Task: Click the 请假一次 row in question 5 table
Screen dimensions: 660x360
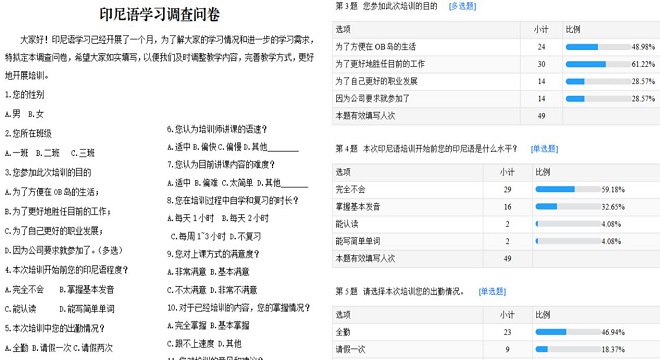Action: pos(496,349)
